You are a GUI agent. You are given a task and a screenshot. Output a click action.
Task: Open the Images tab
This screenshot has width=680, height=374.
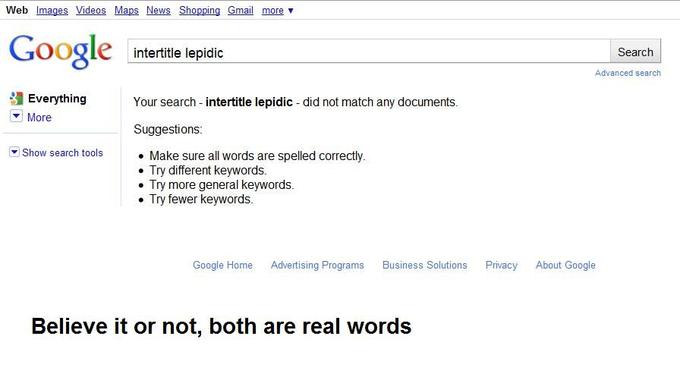point(52,10)
